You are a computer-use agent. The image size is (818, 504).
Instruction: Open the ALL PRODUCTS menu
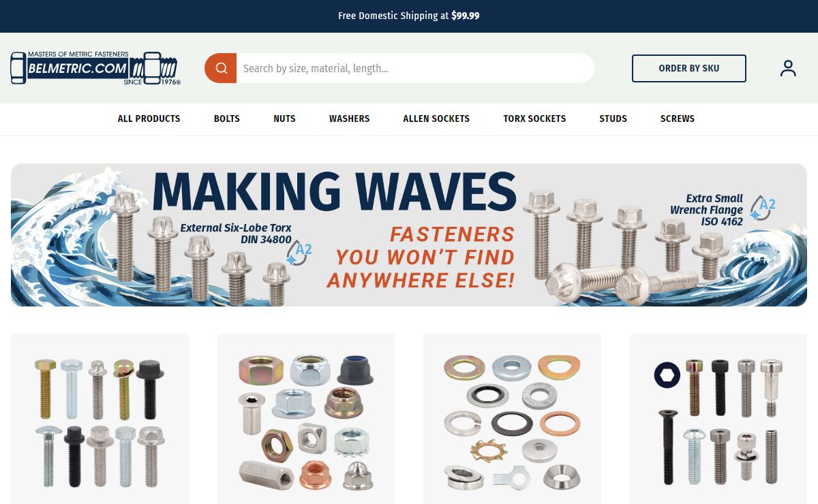[149, 119]
